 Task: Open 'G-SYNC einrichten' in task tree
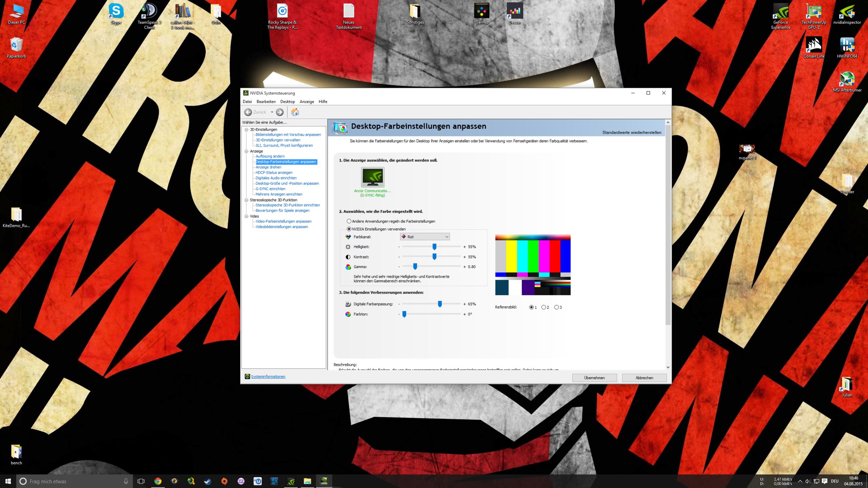tap(270, 189)
